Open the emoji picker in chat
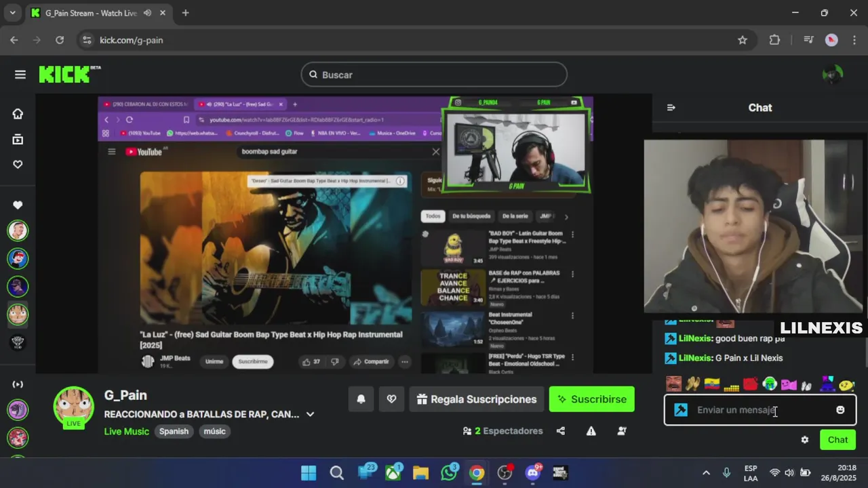This screenshot has height=488, width=868. 840,410
